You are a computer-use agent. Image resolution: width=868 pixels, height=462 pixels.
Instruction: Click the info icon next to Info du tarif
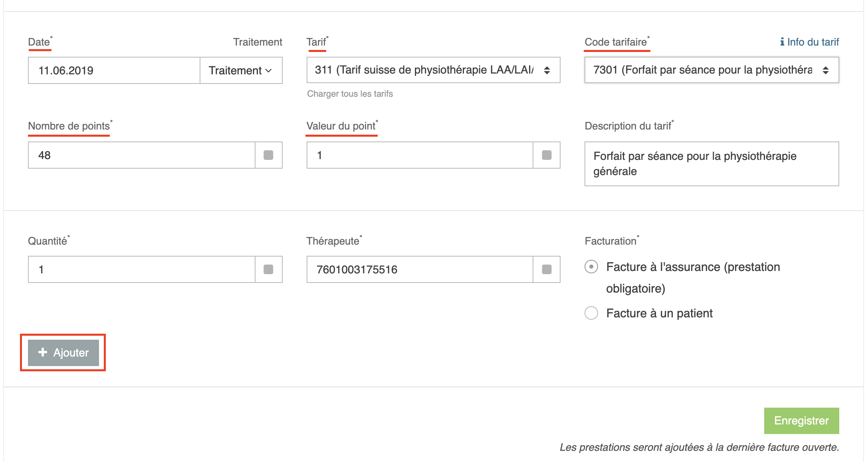click(x=782, y=42)
